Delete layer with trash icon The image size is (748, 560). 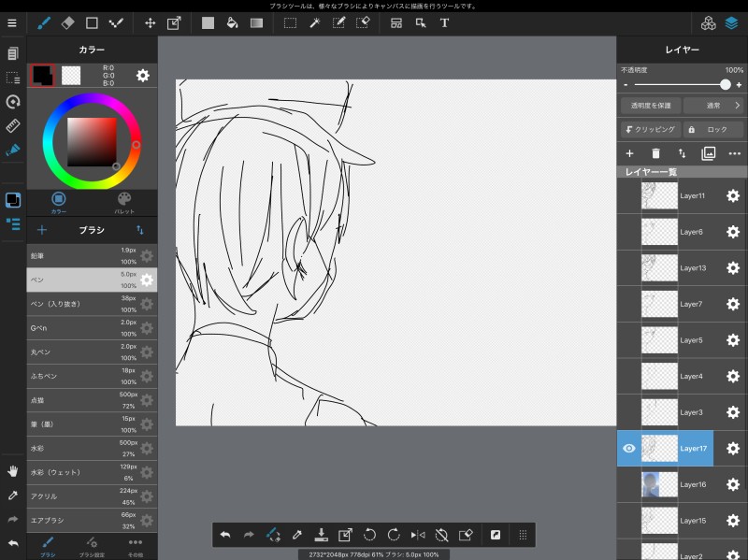tap(655, 153)
